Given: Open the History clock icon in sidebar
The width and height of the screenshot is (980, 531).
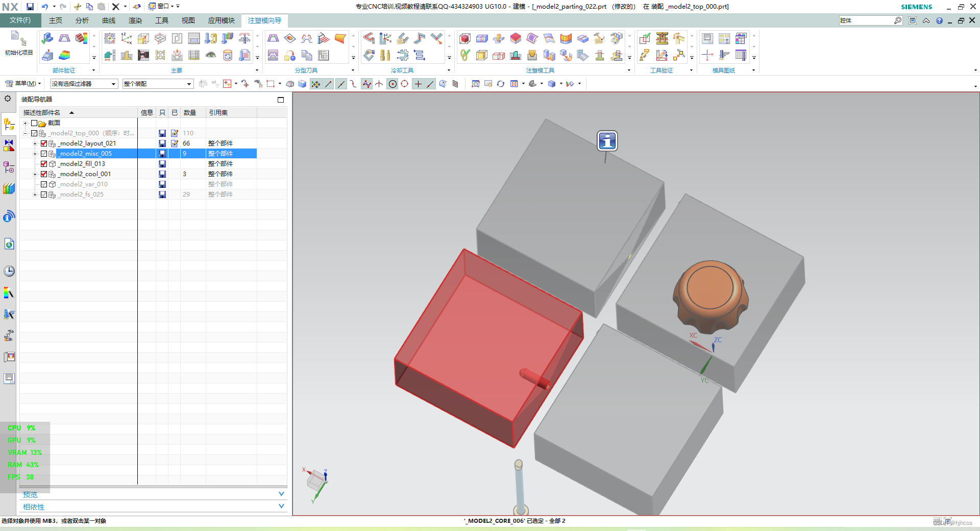Looking at the screenshot, I should click(9, 271).
